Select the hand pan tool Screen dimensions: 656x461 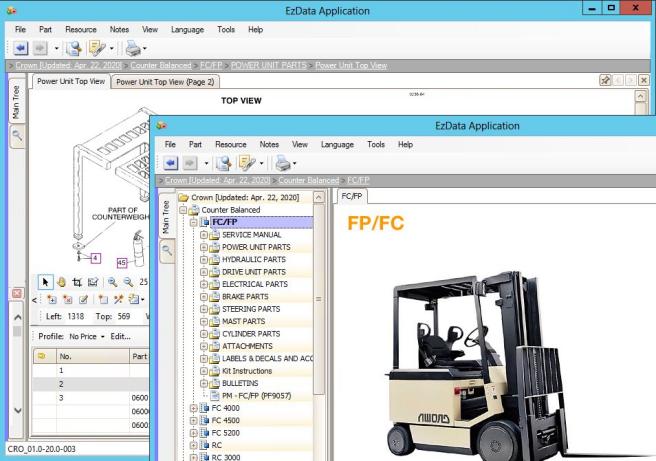tap(62, 283)
